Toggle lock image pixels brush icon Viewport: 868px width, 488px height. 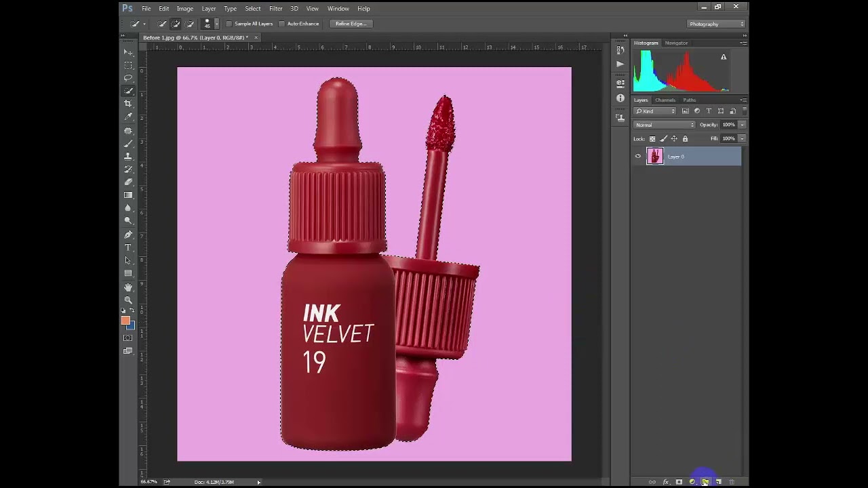663,139
